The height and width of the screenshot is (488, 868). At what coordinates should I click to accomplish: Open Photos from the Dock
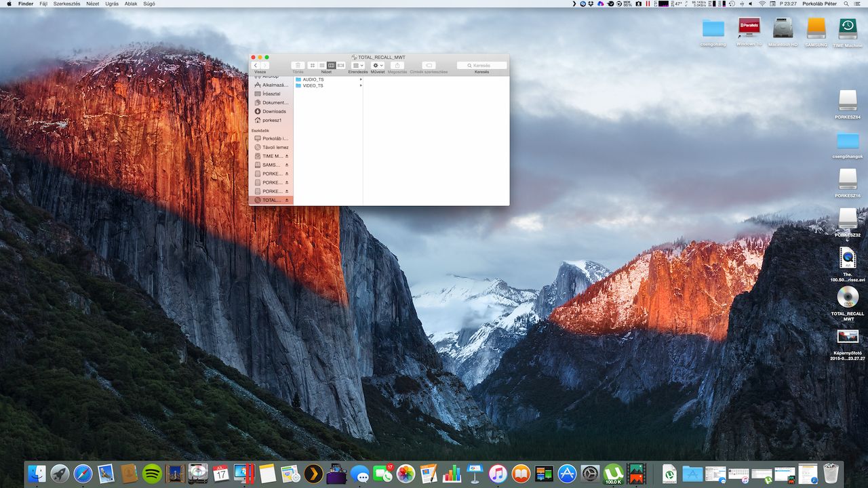tap(406, 473)
